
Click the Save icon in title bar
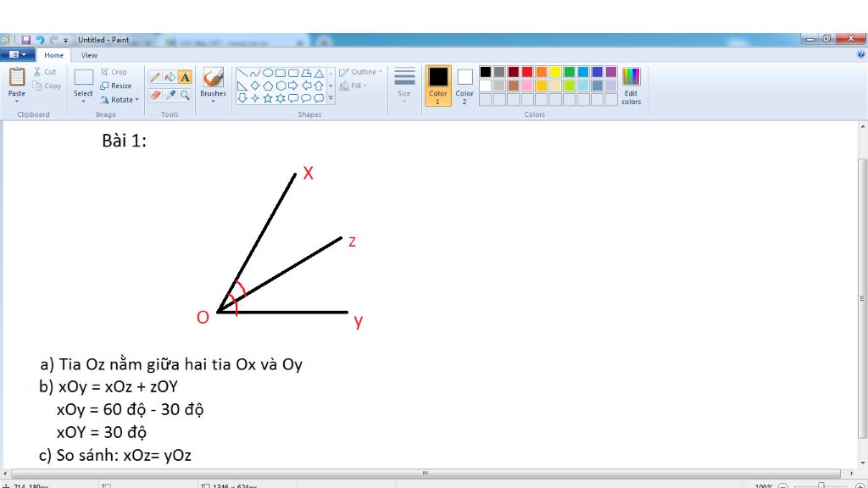tap(26, 40)
